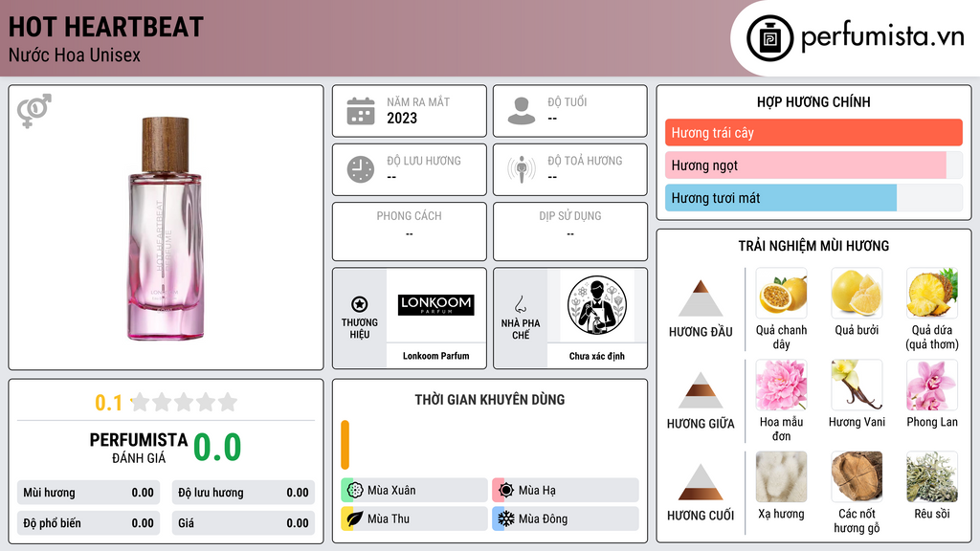Image resolution: width=980 pixels, height=551 pixels.
Task: Click the Mùa Hạ sun icon
Action: (506, 490)
